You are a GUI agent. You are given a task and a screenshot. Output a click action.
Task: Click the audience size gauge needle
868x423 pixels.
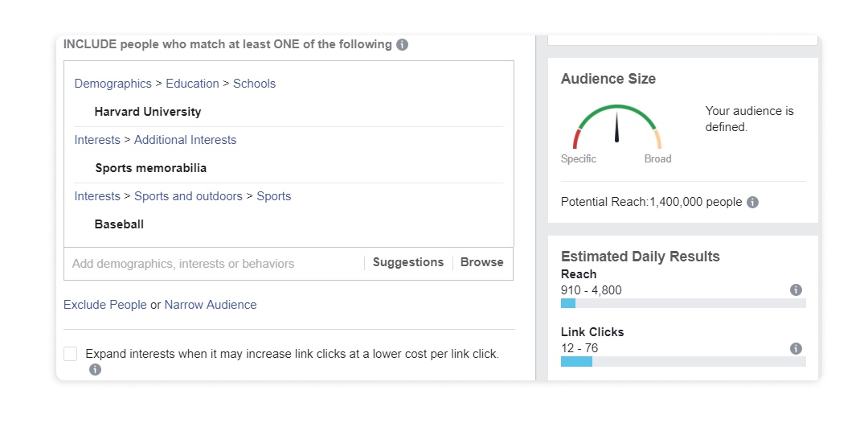(x=616, y=127)
